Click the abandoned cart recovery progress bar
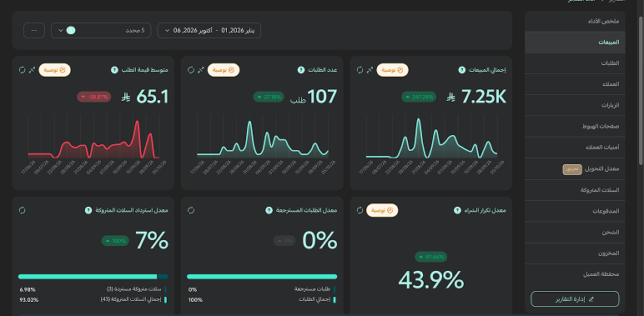The image size is (644, 316). (93, 277)
